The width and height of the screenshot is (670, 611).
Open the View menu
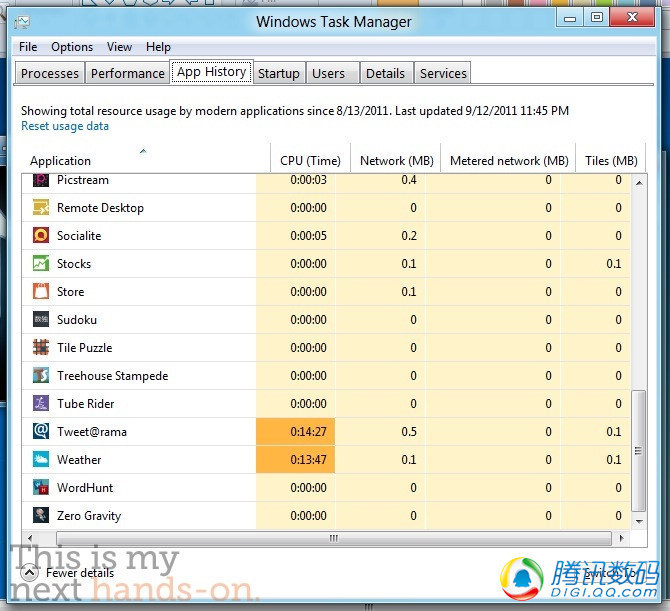(119, 47)
